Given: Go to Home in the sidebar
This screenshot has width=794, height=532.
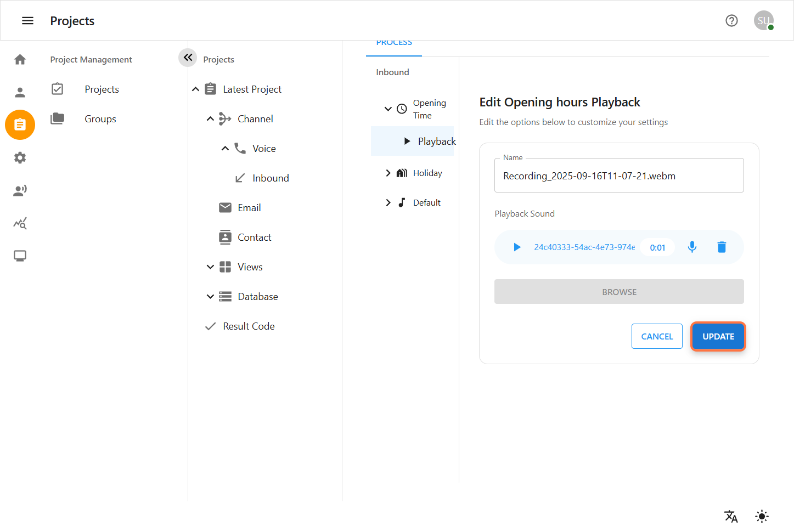Looking at the screenshot, I should [x=20, y=59].
